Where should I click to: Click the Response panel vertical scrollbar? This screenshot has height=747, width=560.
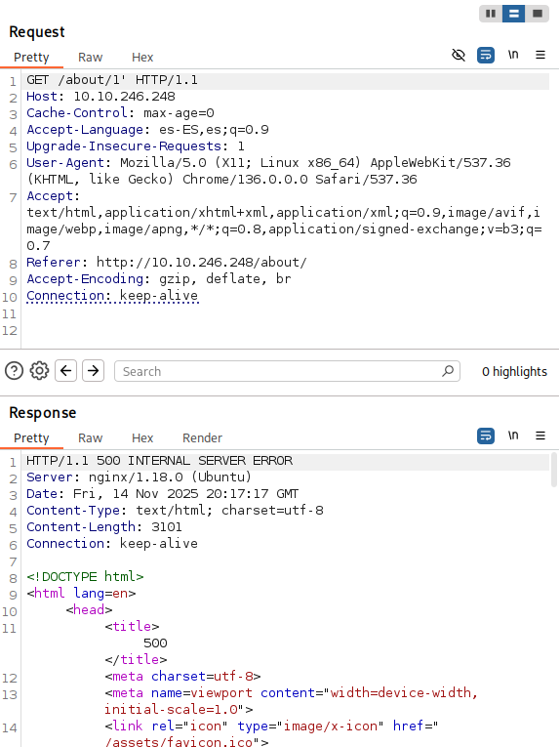point(553,470)
